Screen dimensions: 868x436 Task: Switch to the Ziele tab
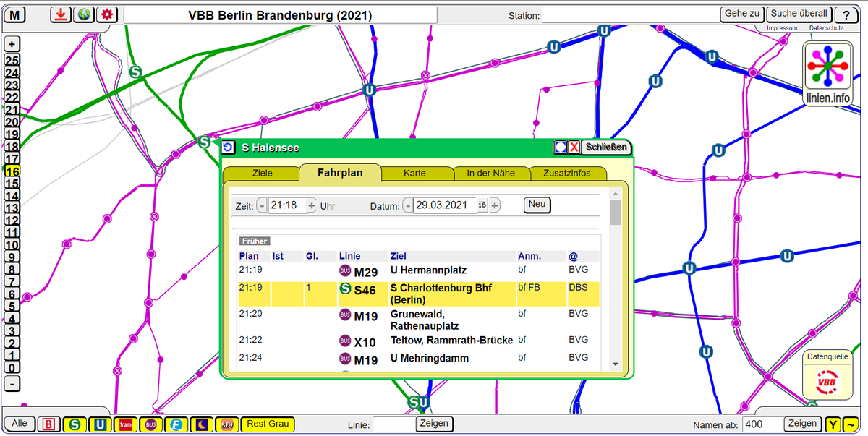[x=262, y=174]
